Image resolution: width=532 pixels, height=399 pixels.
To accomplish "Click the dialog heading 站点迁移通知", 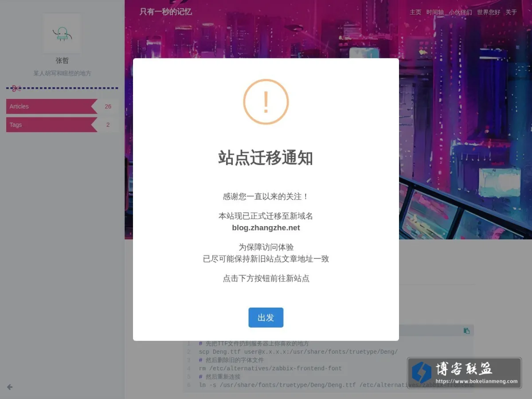I will 266,158.
